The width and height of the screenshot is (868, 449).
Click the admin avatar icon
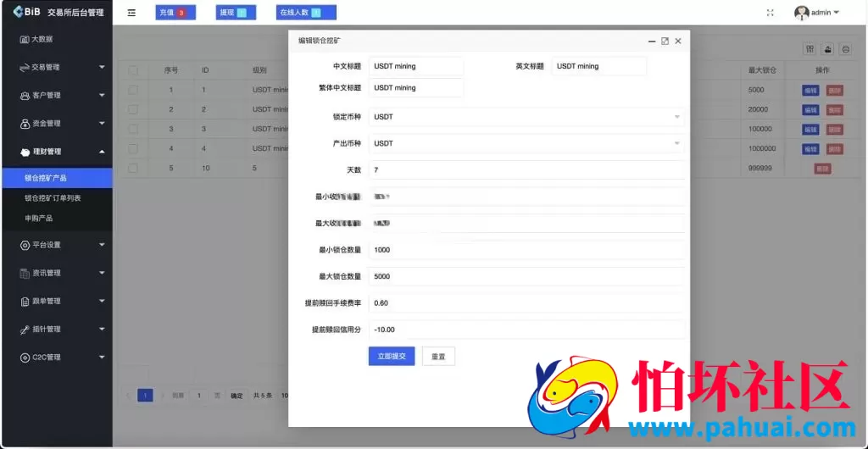click(x=802, y=13)
